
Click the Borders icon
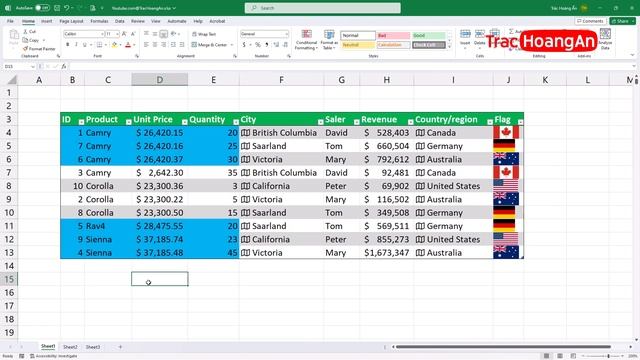pyautogui.click(x=99, y=44)
